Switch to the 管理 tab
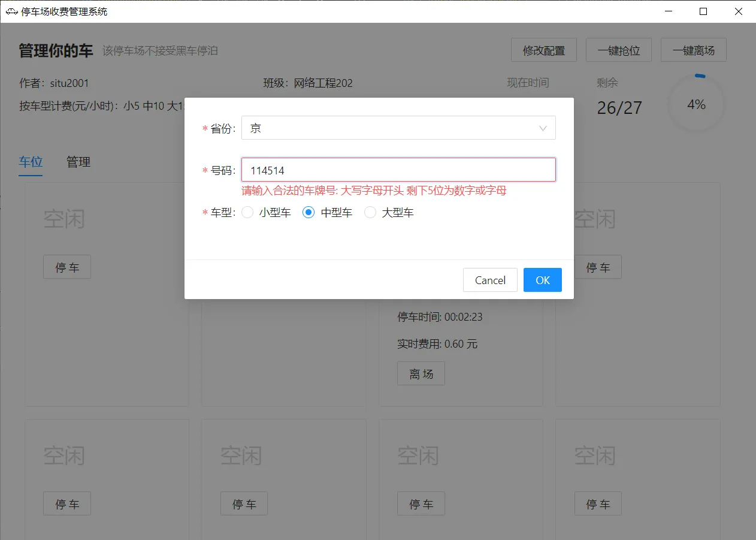Image resolution: width=756 pixels, height=540 pixels. click(78, 162)
